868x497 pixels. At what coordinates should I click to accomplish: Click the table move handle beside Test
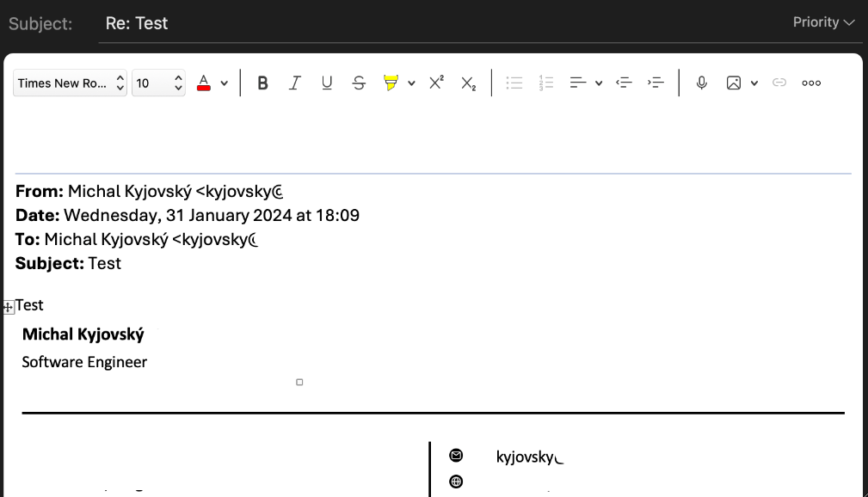click(x=9, y=307)
